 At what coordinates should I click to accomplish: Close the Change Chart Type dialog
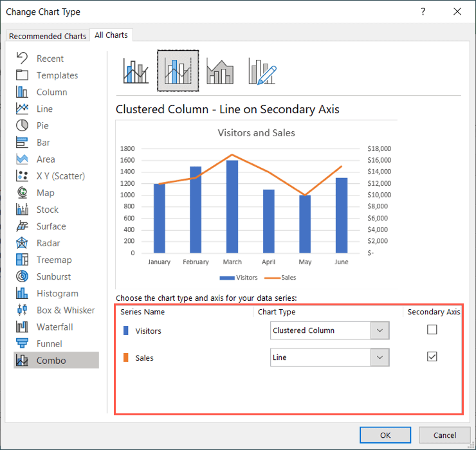pos(457,12)
